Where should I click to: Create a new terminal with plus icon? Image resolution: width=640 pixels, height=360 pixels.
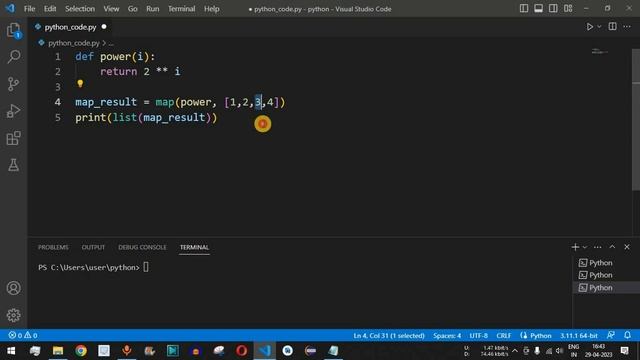[x=575, y=247]
